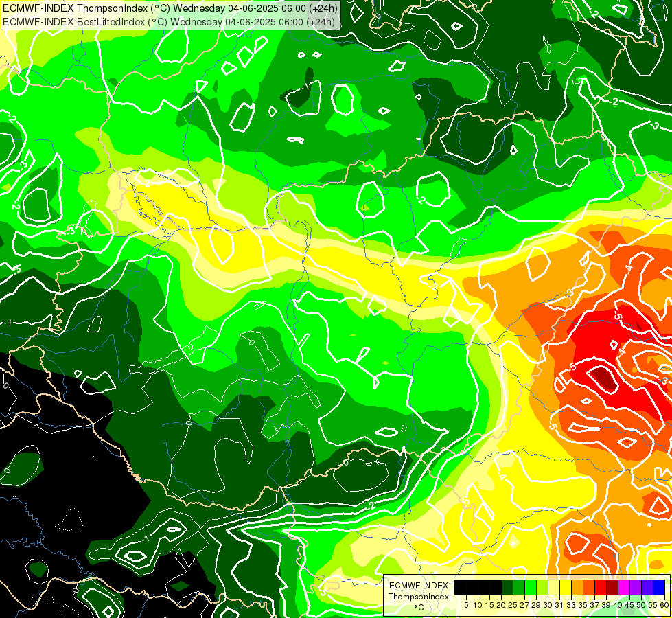Click the legend tick value '20'
672x618 pixels.
(502, 605)
